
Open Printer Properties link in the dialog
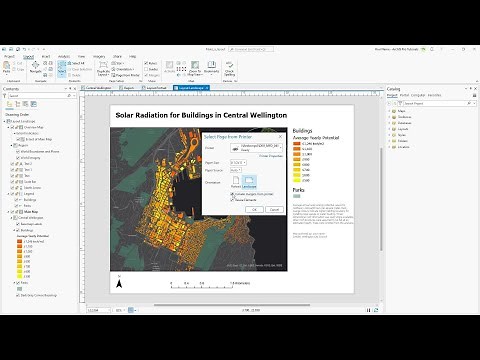[x=271, y=156]
